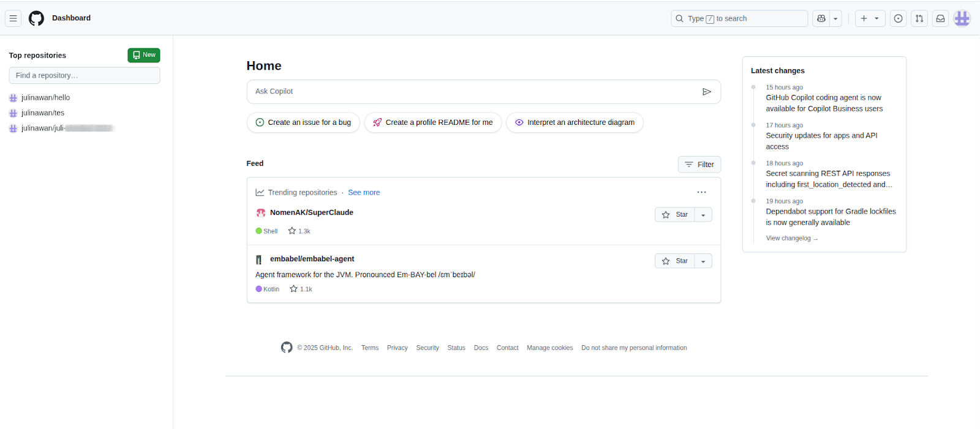980x429 pixels.
Task: Star the embabel/embabel-agent repository
Action: (x=675, y=261)
